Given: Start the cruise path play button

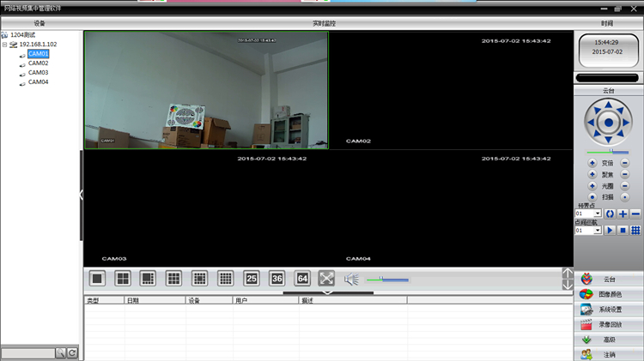Looking at the screenshot, I should pyautogui.click(x=610, y=230).
